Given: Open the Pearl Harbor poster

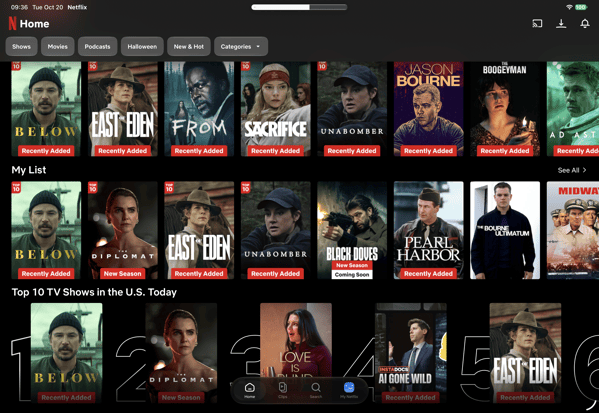Looking at the screenshot, I should (x=429, y=230).
